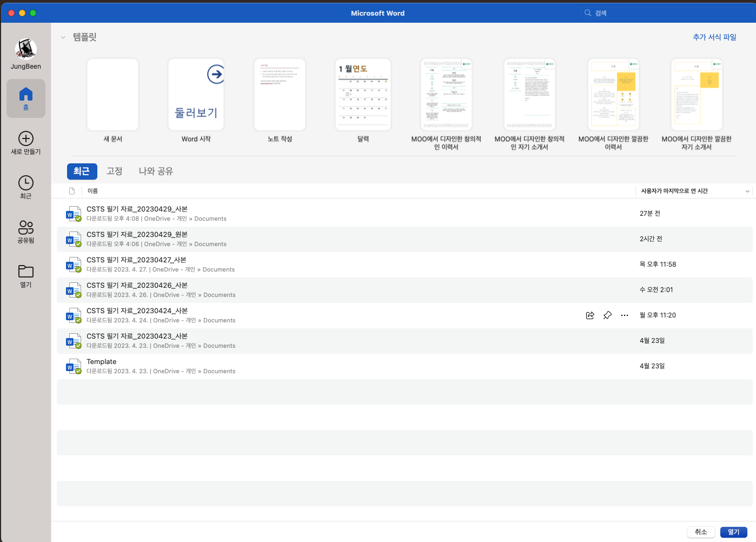Click in the 검색 search field

668,13
